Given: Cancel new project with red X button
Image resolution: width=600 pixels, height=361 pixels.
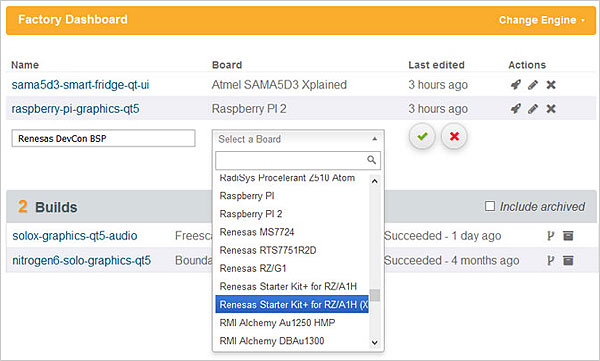Looking at the screenshot, I should (x=454, y=136).
